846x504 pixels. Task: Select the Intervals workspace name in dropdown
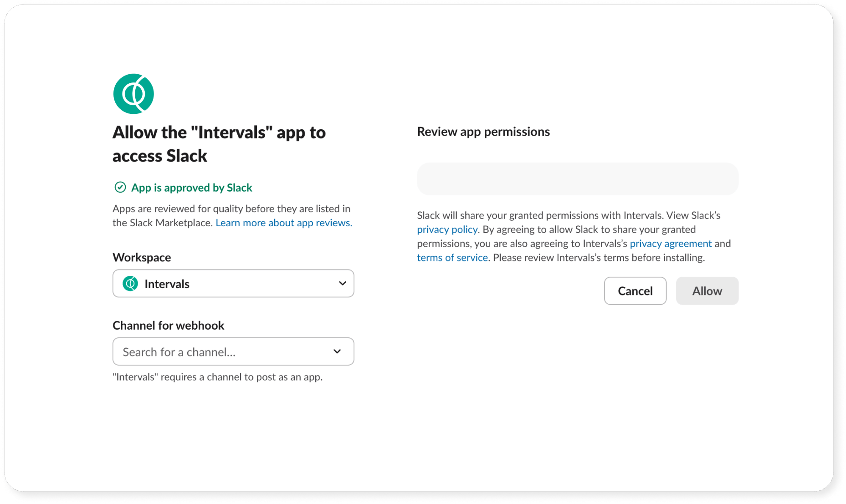pos(167,284)
